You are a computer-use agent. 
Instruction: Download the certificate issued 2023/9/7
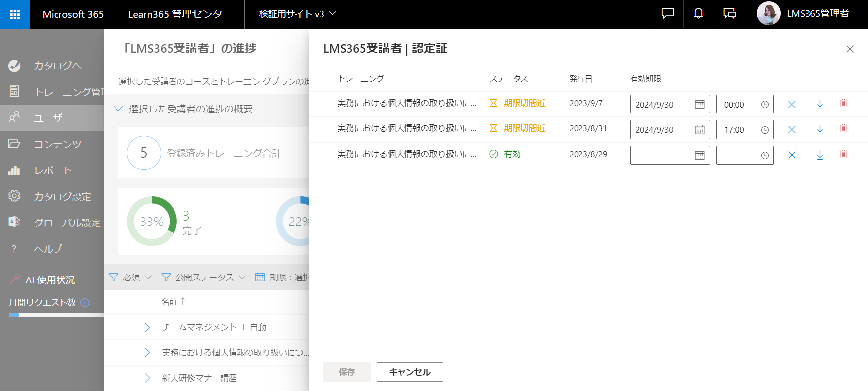[x=820, y=104]
